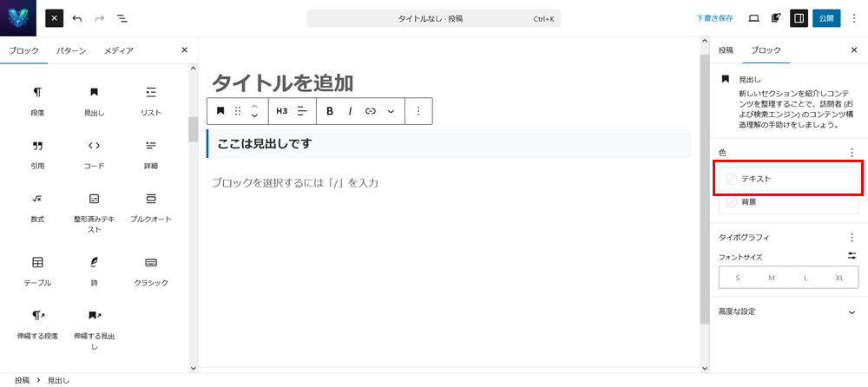Change heading level H3 dropdown
The image size is (868, 387).
(x=282, y=111)
